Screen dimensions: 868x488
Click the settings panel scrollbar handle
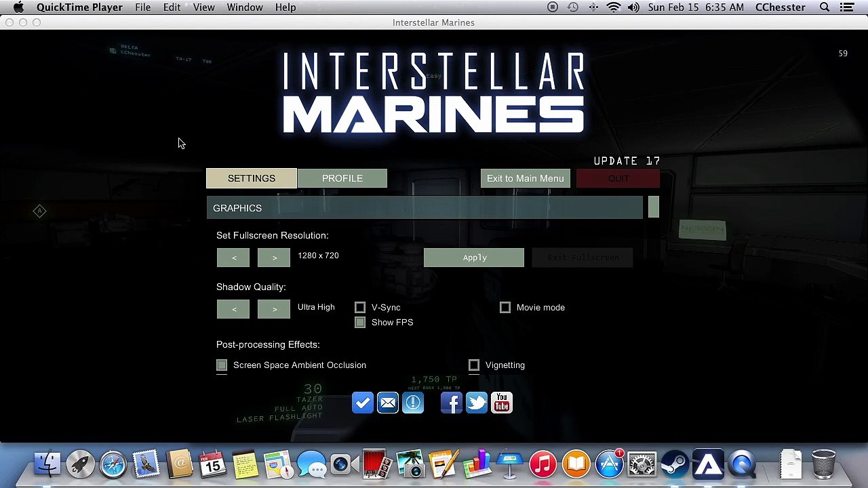coord(653,207)
